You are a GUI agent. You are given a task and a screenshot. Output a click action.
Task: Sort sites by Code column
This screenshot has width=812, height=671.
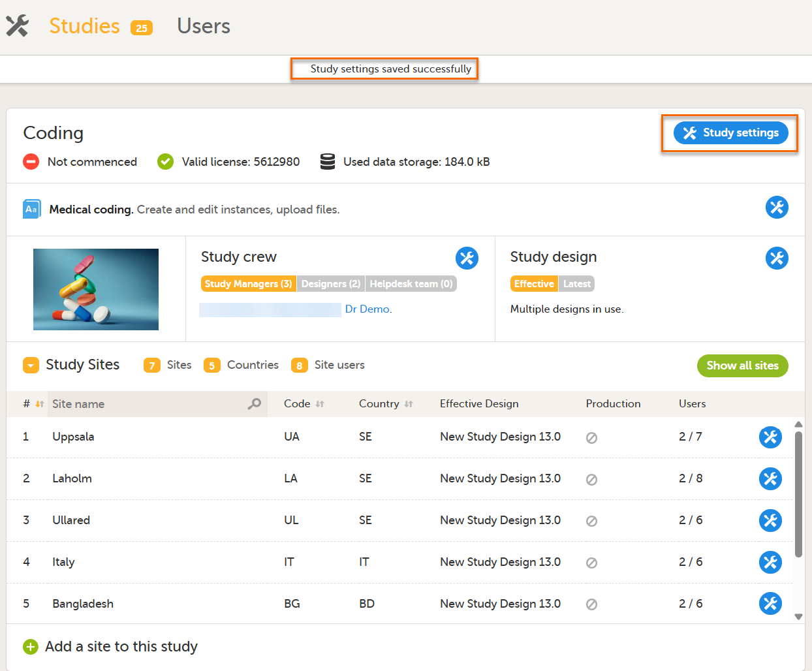pyautogui.click(x=320, y=404)
